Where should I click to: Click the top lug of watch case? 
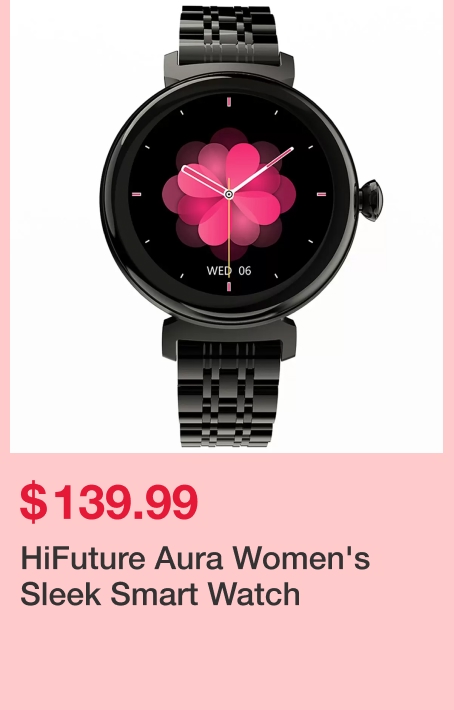[229, 69]
